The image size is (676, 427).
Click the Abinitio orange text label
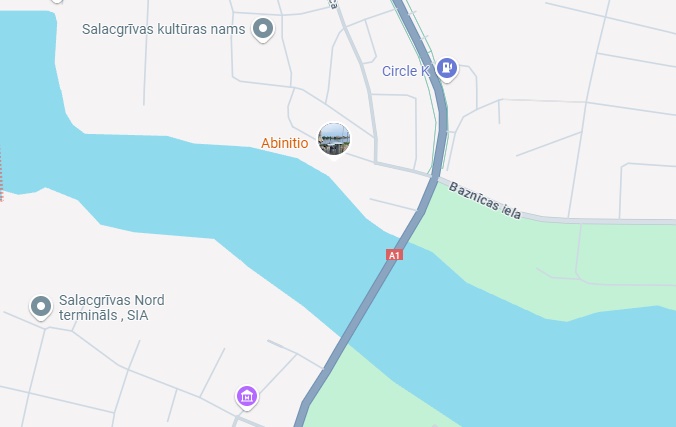tap(285, 143)
